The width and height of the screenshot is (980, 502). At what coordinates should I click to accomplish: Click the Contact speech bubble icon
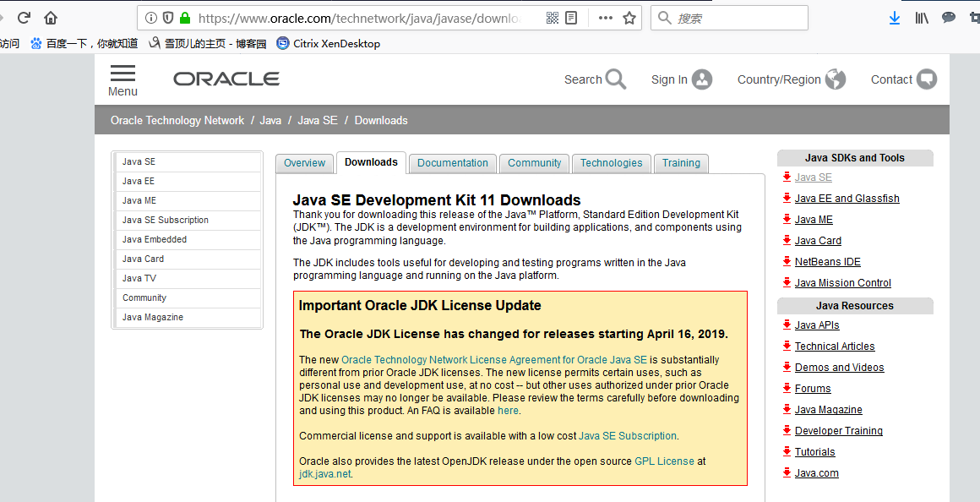(x=927, y=79)
